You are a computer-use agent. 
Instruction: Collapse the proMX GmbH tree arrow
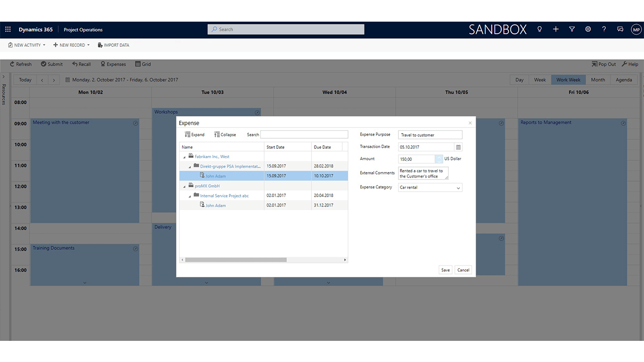pyautogui.click(x=184, y=186)
